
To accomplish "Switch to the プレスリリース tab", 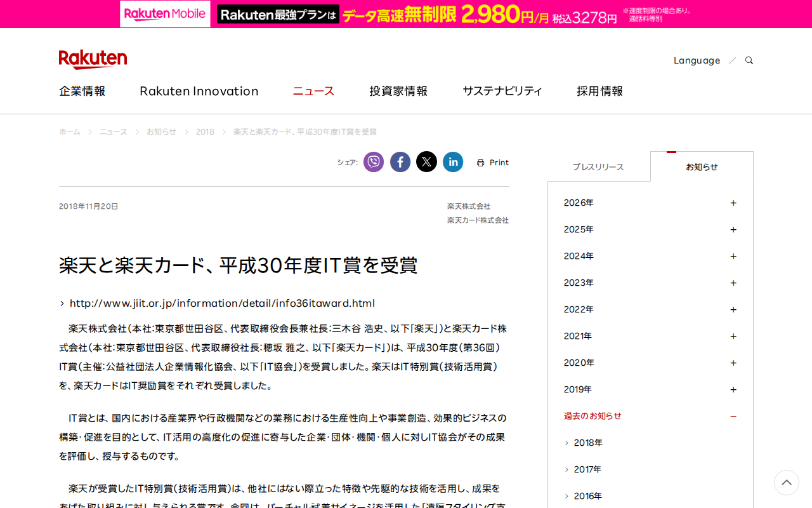I will click(598, 167).
